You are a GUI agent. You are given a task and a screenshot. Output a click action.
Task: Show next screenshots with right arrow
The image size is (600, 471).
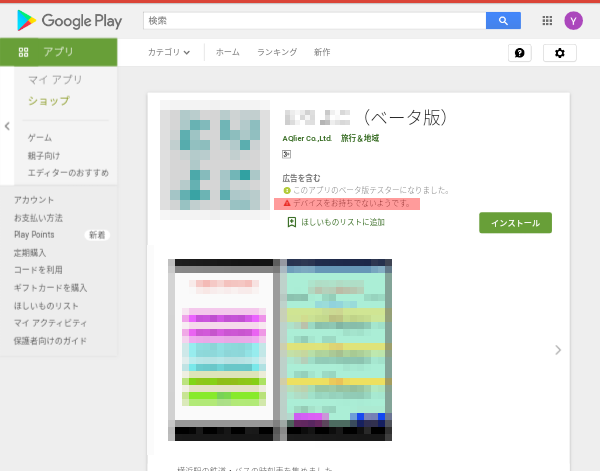tap(557, 350)
